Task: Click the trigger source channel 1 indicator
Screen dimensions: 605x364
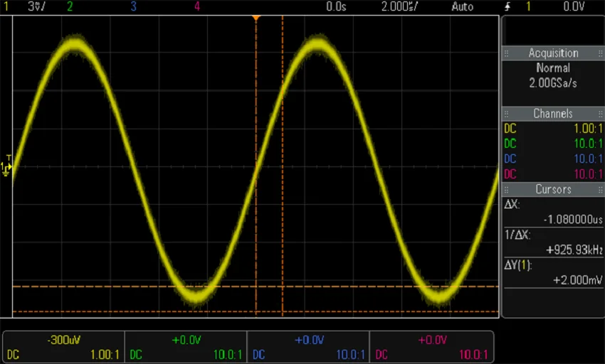Action: pos(528,6)
